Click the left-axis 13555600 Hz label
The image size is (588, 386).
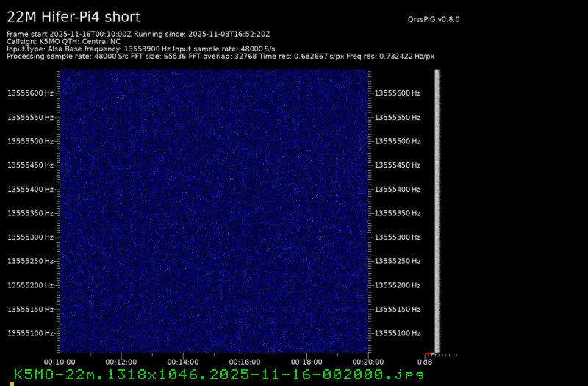[x=30, y=93]
